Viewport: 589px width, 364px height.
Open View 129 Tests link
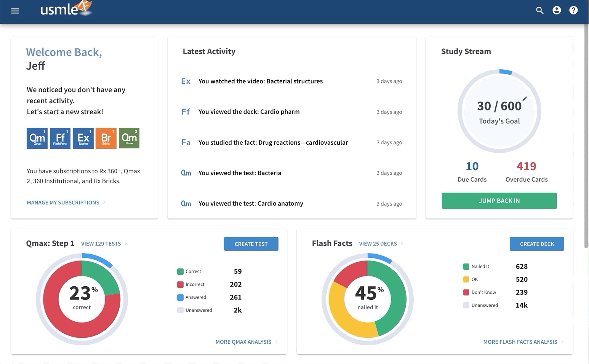[101, 244]
